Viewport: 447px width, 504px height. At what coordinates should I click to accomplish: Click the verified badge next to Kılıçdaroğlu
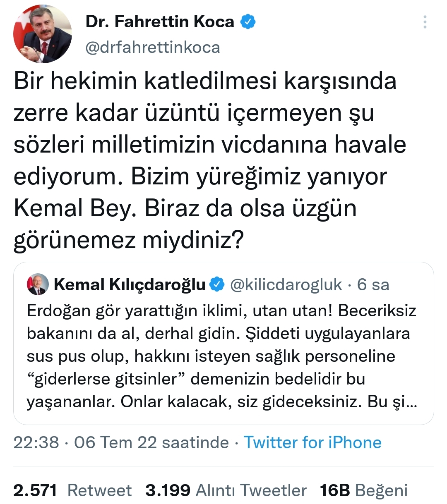tap(217, 284)
